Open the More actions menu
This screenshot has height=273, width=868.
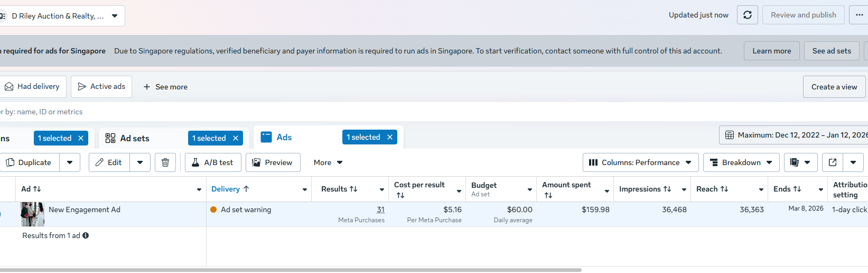[328, 162]
